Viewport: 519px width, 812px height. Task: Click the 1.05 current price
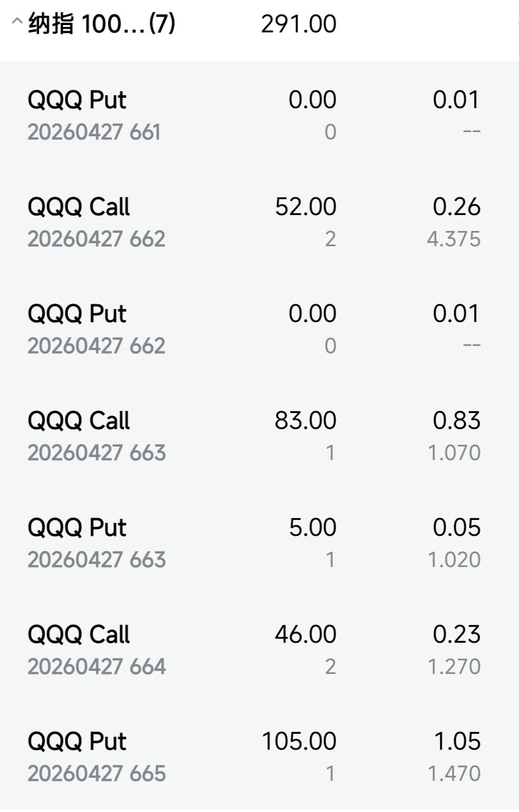point(457,741)
